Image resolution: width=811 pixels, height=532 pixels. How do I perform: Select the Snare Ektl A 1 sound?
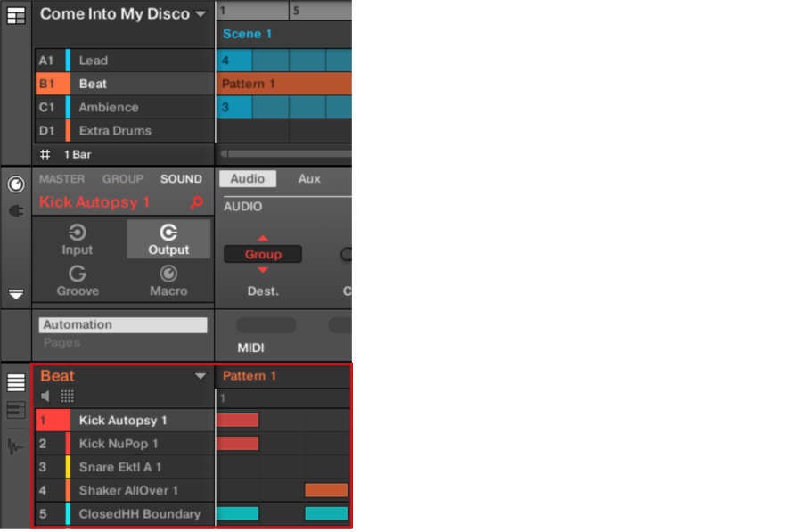pos(120,467)
